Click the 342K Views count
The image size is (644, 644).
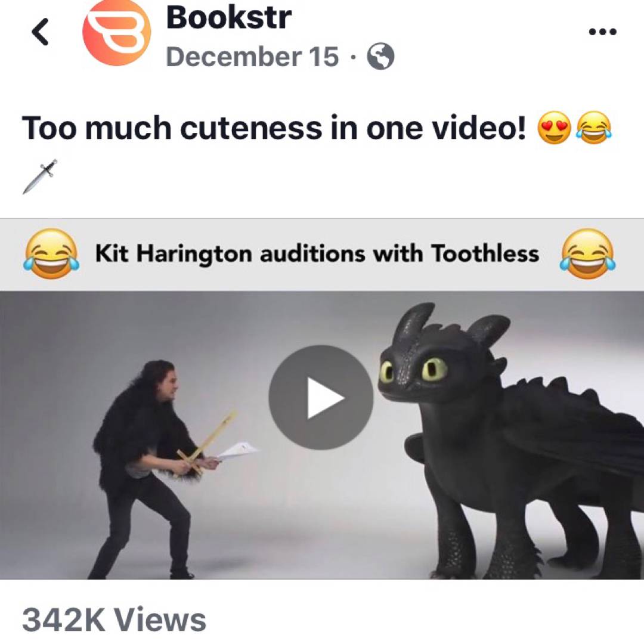point(114,620)
